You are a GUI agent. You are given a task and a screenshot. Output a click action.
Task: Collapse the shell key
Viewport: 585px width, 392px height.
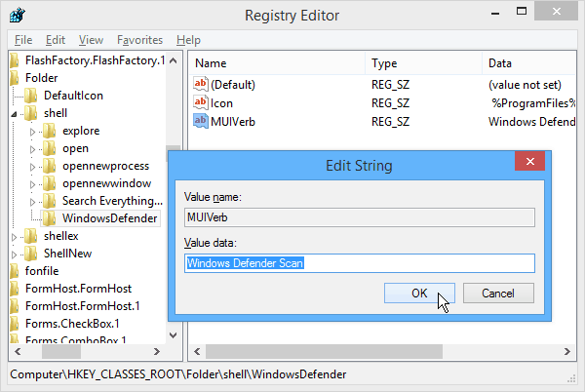coord(14,114)
